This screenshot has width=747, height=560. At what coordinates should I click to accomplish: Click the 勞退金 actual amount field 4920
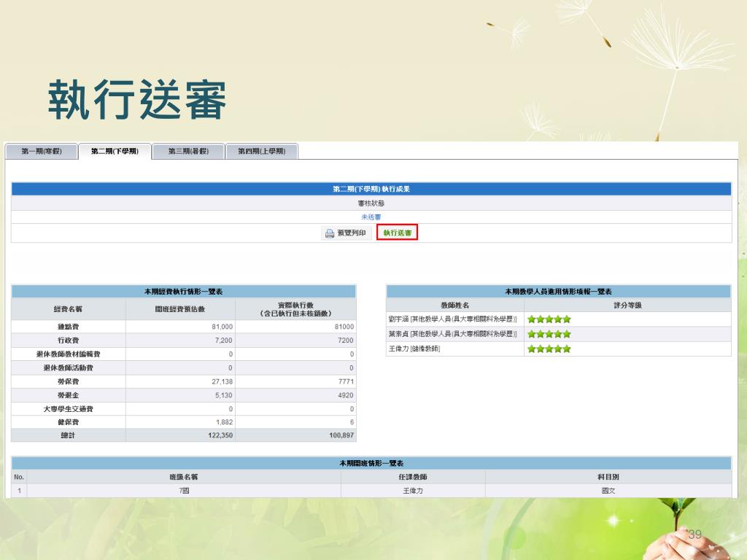click(x=295, y=395)
